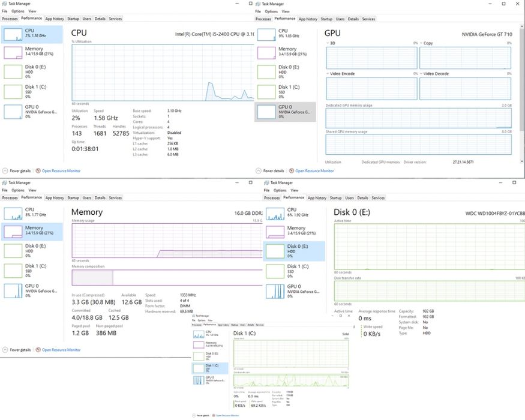Viewport: 525px width, 420px height.
Task: Open the Video Encode graph dropdown
Action: 328,74
